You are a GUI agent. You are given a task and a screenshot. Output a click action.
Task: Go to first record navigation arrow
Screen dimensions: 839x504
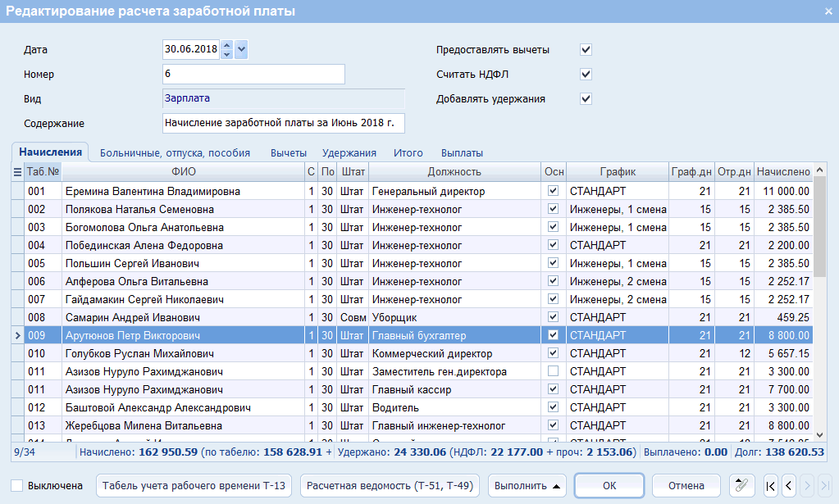pos(771,485)
